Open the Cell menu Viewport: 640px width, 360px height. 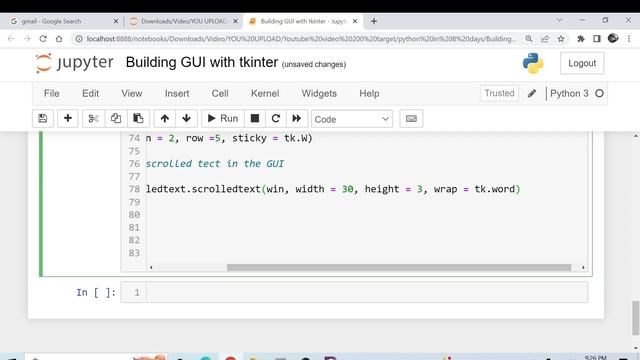tap(220, 93)
